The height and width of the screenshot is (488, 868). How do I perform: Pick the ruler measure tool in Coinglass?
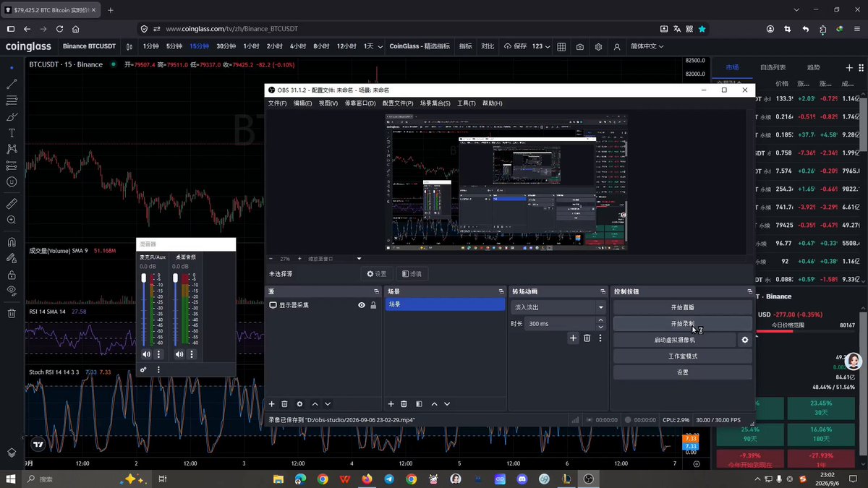click(12, 204)
